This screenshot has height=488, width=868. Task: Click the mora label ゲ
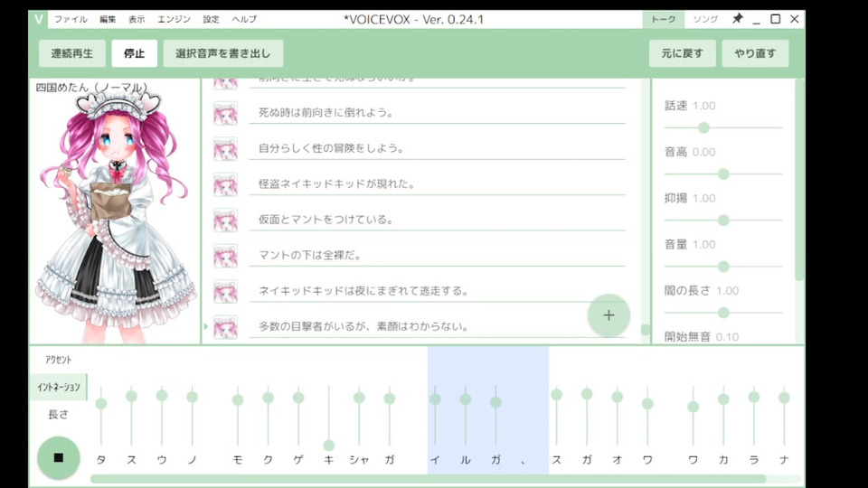tap(298, 460)
